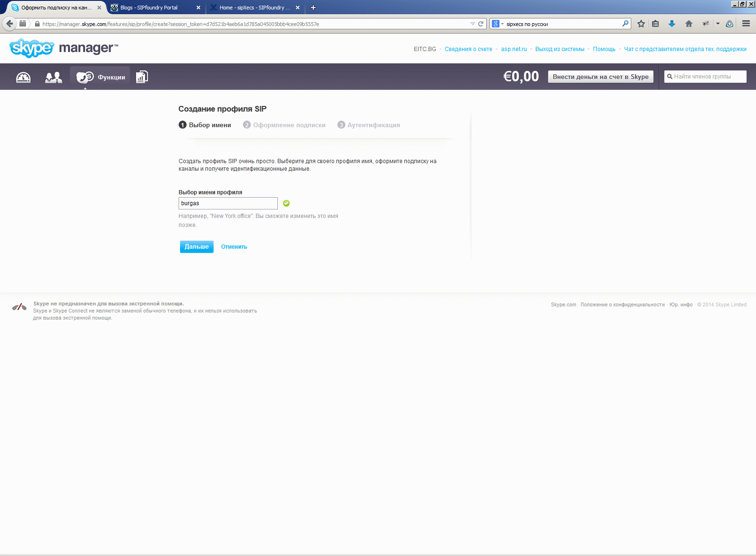The image size is (756, 556).
Task: Open the Функции navigation tab
Action: pos(101,77)
